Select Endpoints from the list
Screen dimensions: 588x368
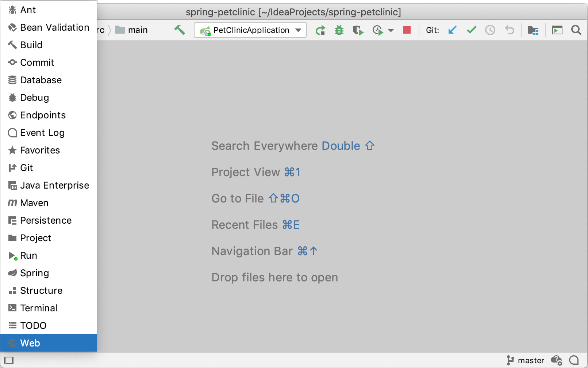tap(49, 115)
